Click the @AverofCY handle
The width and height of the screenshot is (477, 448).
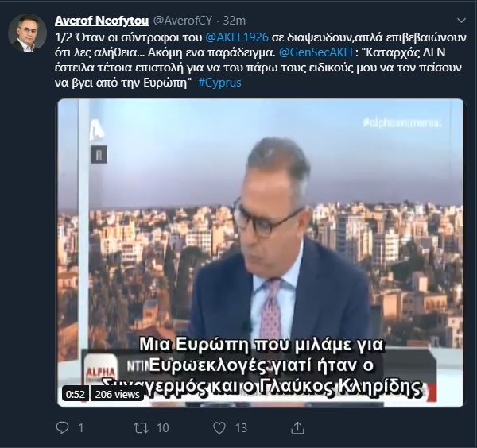point(183,21)
